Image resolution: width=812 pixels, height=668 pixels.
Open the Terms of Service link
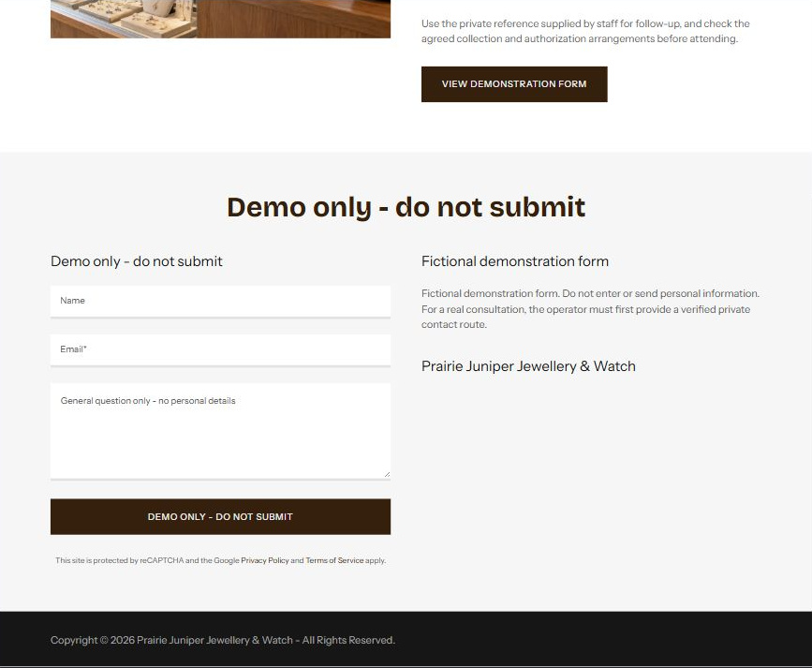(x=334, y=560)
